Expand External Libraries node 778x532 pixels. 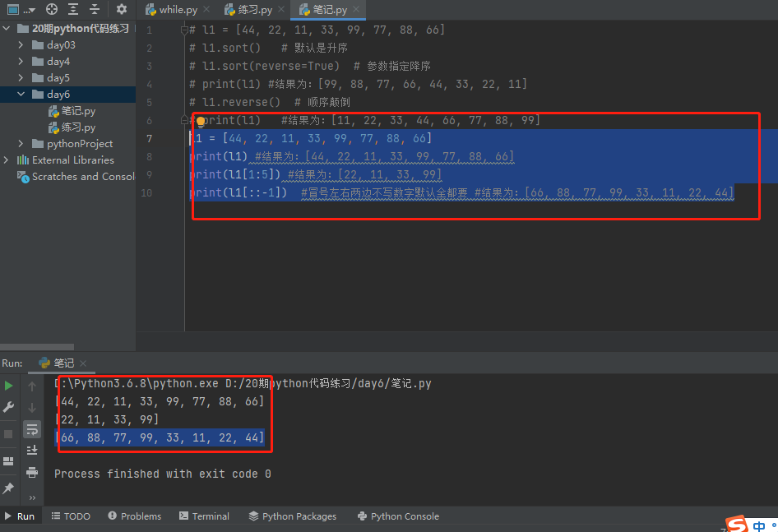(x=6, y=160)
